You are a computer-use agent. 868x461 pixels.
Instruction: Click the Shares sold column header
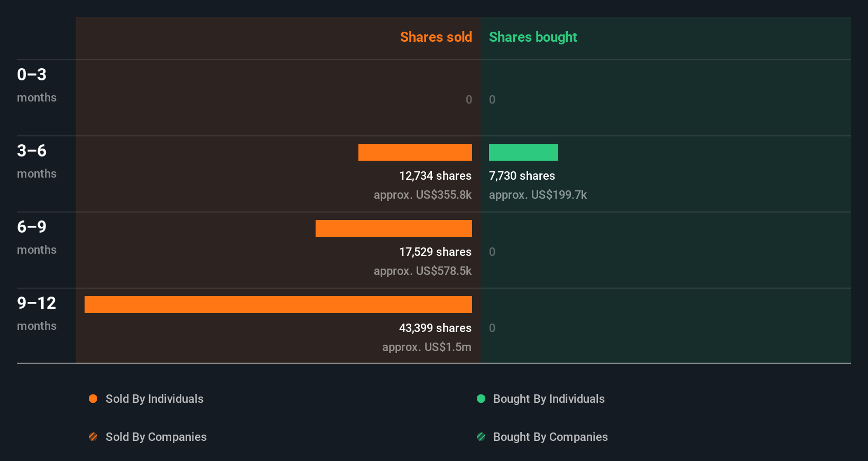[x=436, y=37]
